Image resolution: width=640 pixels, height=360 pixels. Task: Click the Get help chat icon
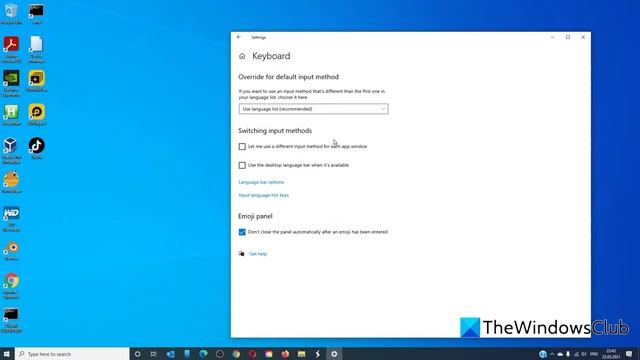point(242,254)
